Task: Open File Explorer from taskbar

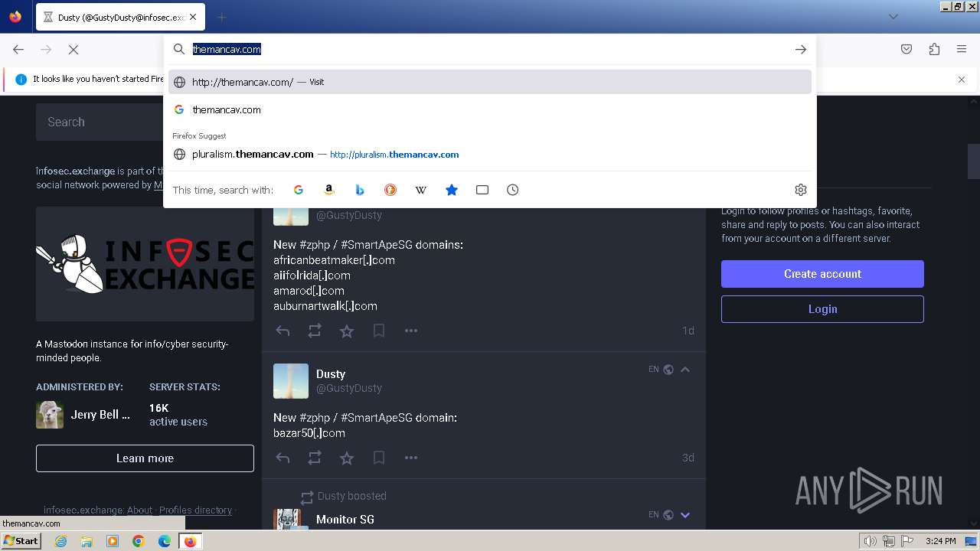Action: click(x=87, y=541)
